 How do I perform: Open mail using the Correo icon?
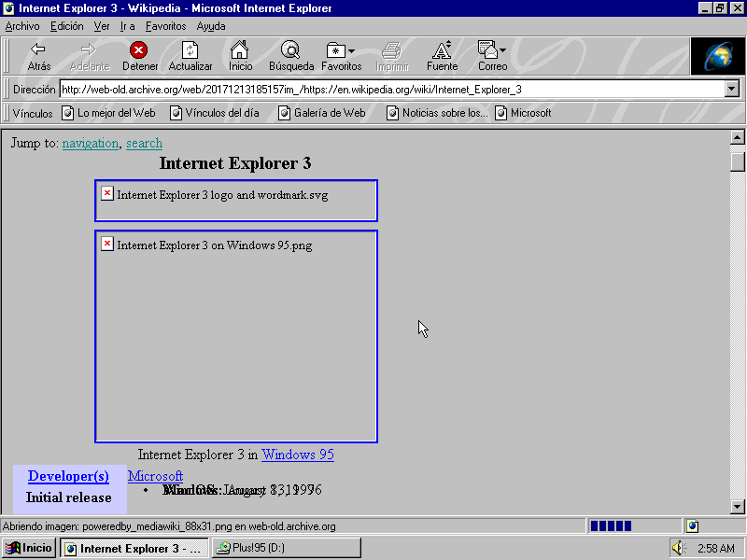[487, 51]
